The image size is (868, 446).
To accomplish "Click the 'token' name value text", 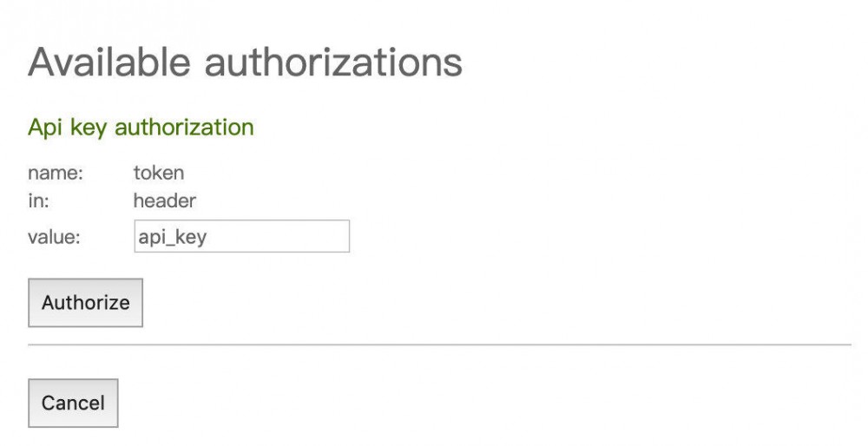I will (x=158, y=174).
